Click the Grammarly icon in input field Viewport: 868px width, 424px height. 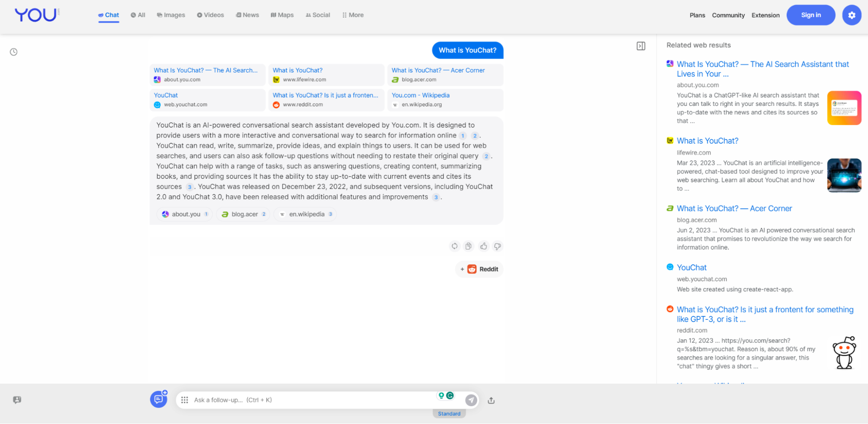[x=450, y=395]
